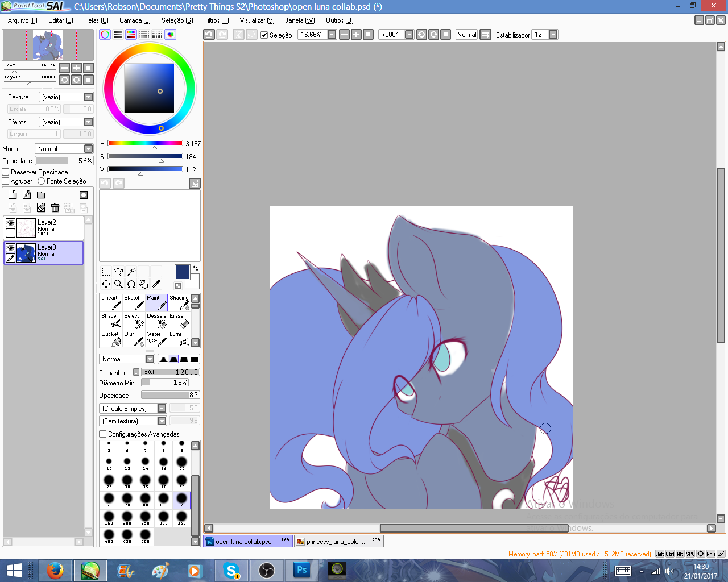
Task: Open the Estabilizador value dropdown
Action: [x=553, y=35]
